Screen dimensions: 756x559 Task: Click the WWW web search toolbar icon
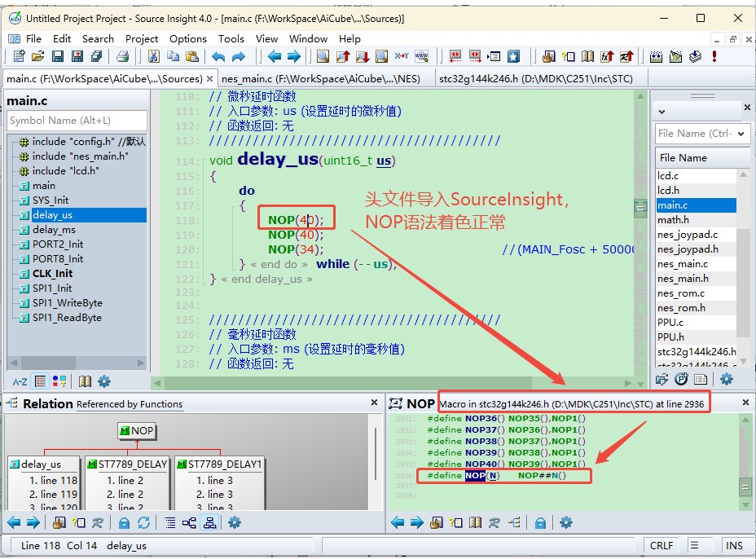coord(421,56)
